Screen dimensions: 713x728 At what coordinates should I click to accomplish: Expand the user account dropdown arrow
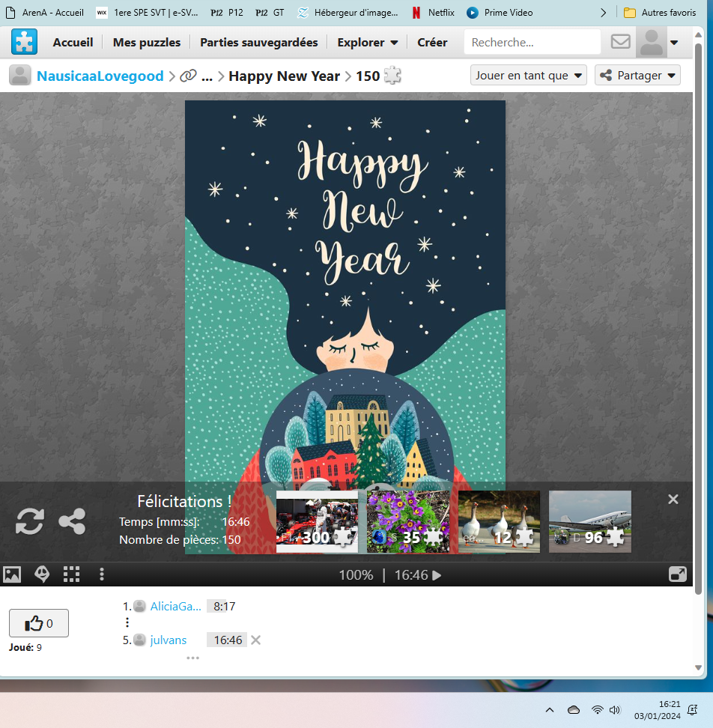point(674,42)
